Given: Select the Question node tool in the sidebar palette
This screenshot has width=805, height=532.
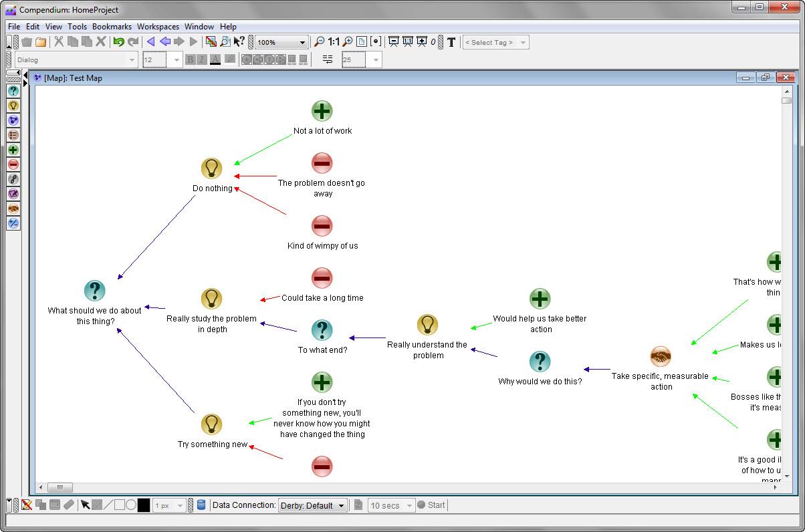Looking at the screenshot, I should click(13, 91).
